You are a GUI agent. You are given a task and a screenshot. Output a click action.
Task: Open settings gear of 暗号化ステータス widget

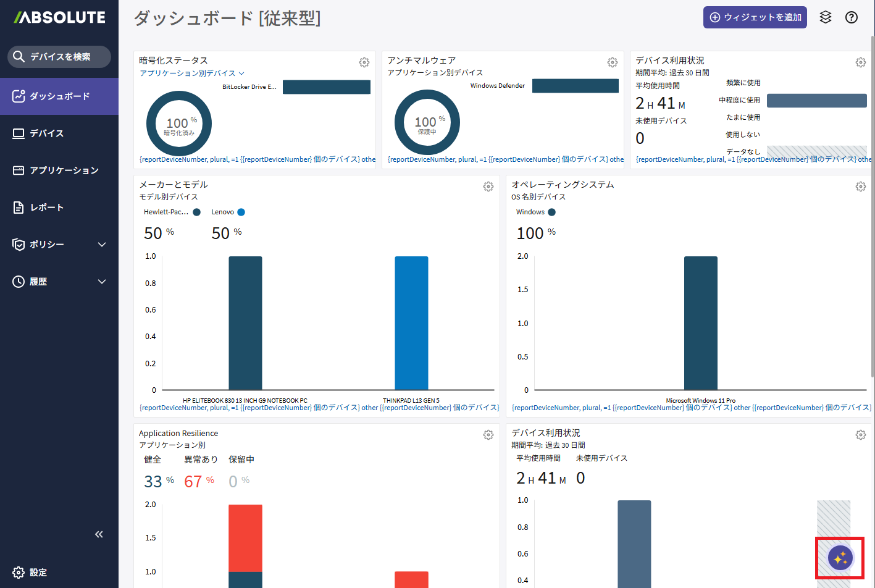coord(364,62)
